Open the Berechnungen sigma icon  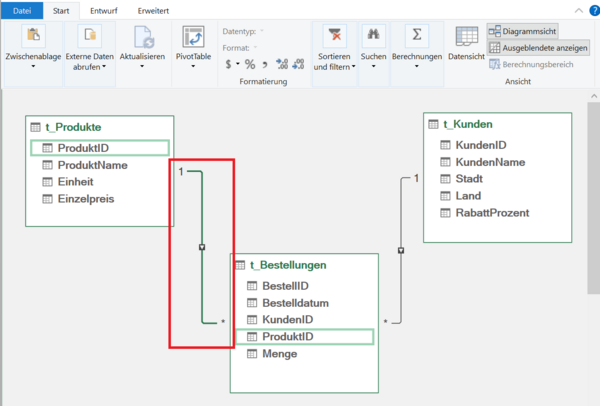pos(417,38)
